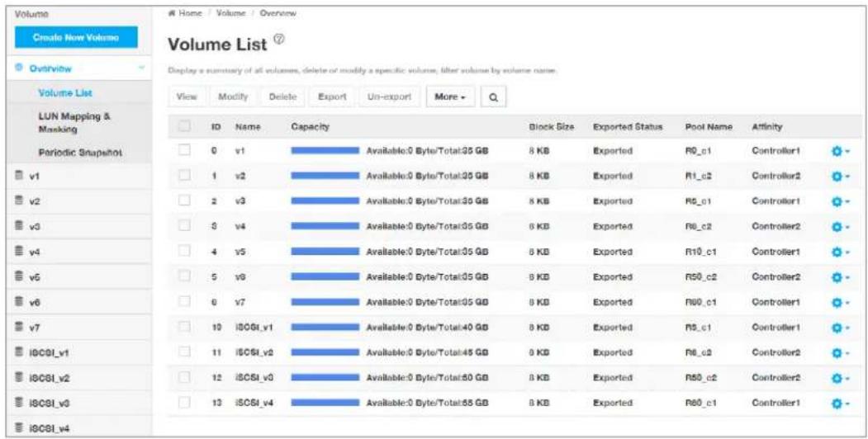Click the Overview globe icon in sidebar
Image resolution: width=868 pixels, height=439 pixels.
tap(19, 68)
